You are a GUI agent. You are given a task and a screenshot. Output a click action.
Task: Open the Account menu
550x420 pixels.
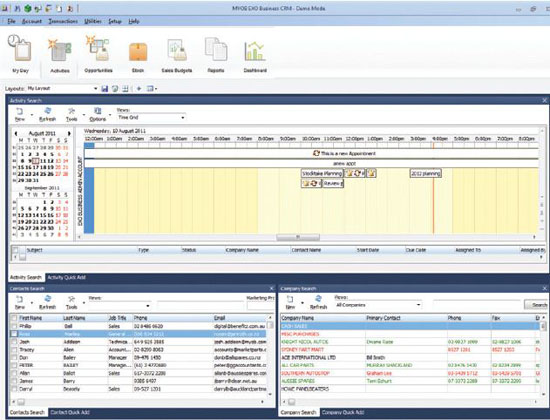pyautogui.click(x=32, y=21)
